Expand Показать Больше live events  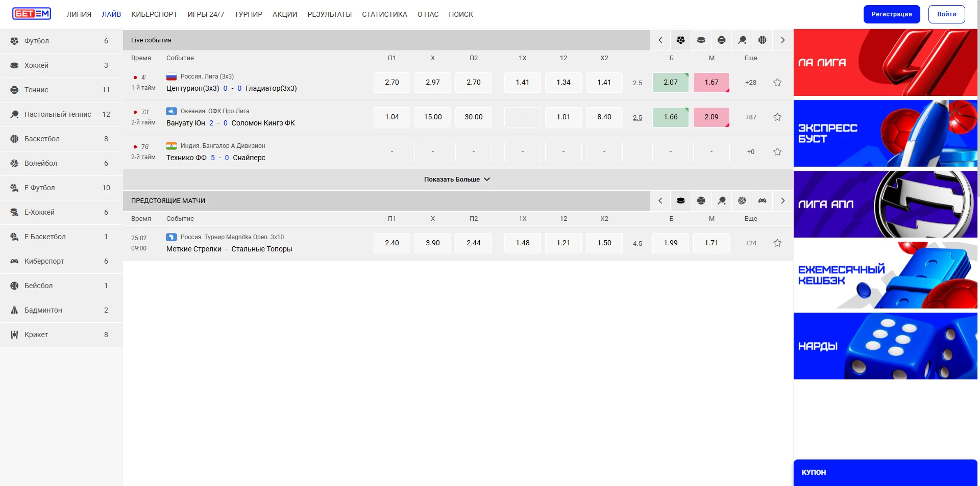coord(457,180)
